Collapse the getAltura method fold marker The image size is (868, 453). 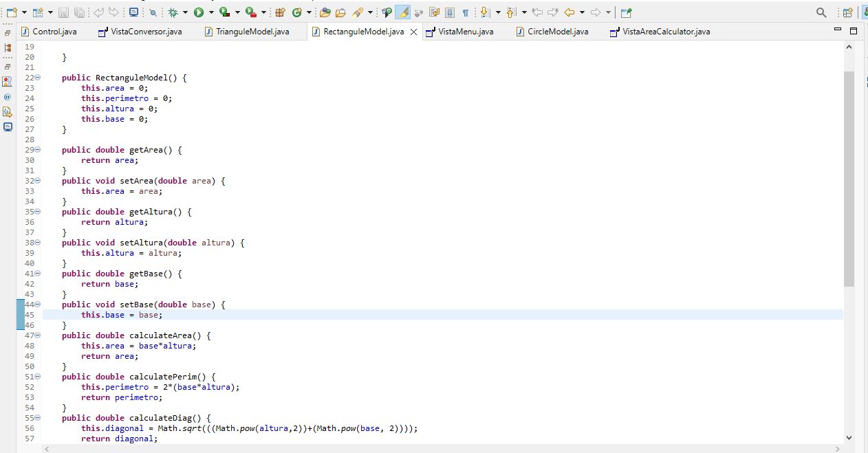pos(38,212)
